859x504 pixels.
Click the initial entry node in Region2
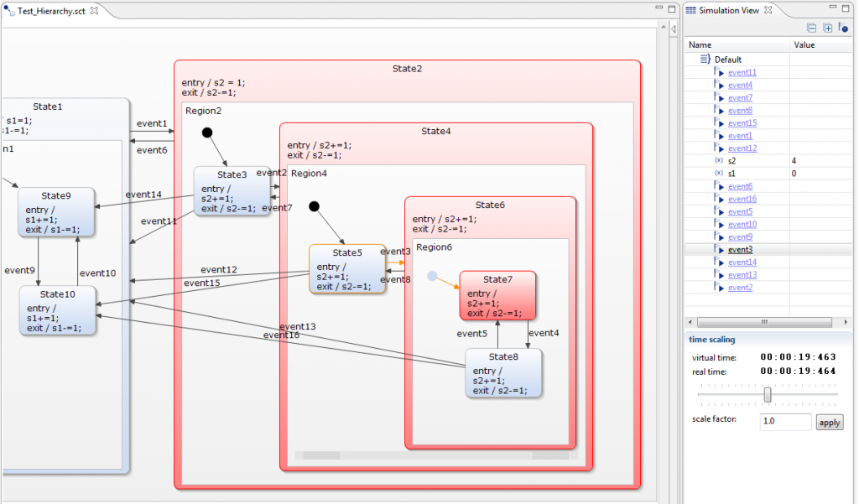207,132
